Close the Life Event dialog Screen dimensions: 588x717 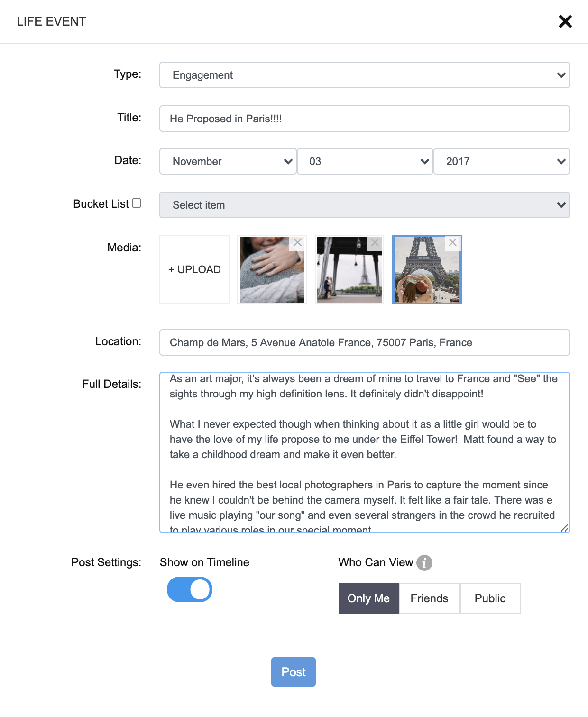565,21
